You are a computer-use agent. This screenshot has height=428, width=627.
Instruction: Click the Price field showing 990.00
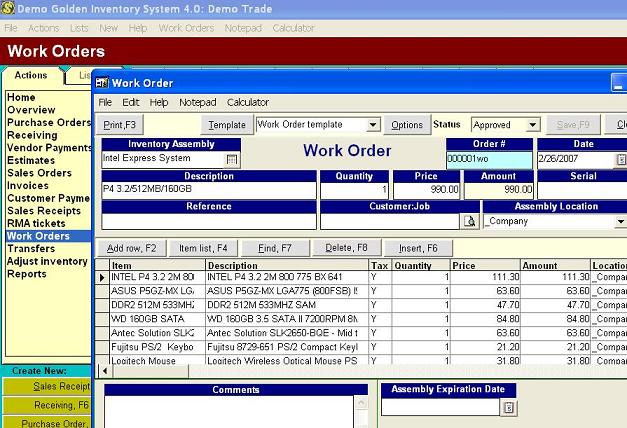click(x=427, y=190)
